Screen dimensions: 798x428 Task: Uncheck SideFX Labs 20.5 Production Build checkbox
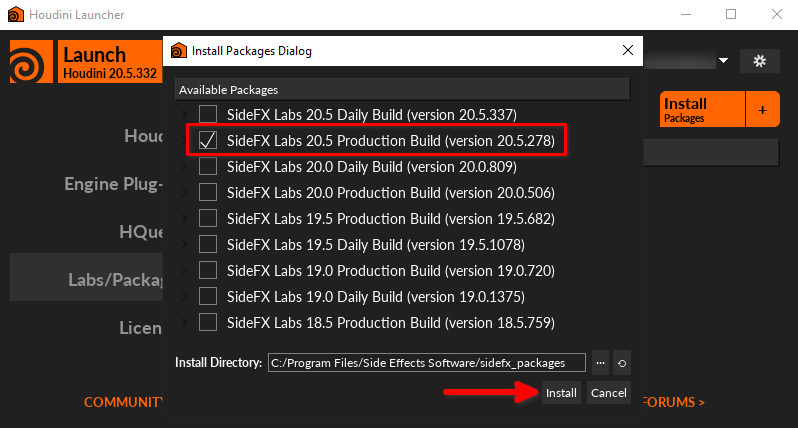[208, 140]
